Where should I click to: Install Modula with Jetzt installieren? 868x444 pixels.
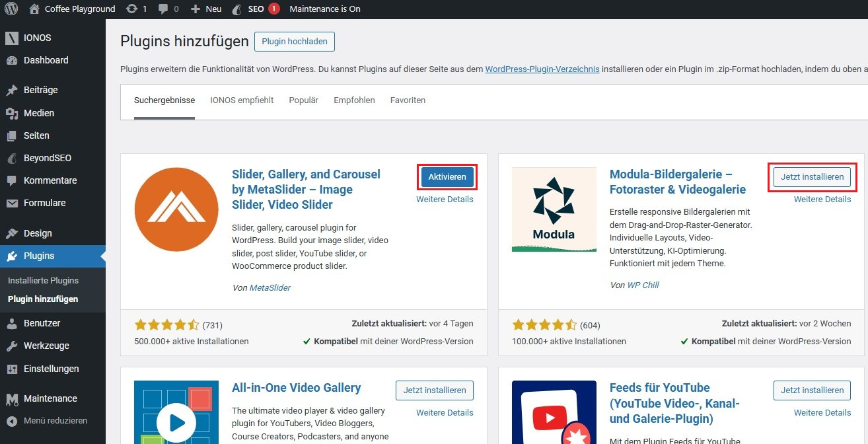pyautogui.click(x=812, y=176)
